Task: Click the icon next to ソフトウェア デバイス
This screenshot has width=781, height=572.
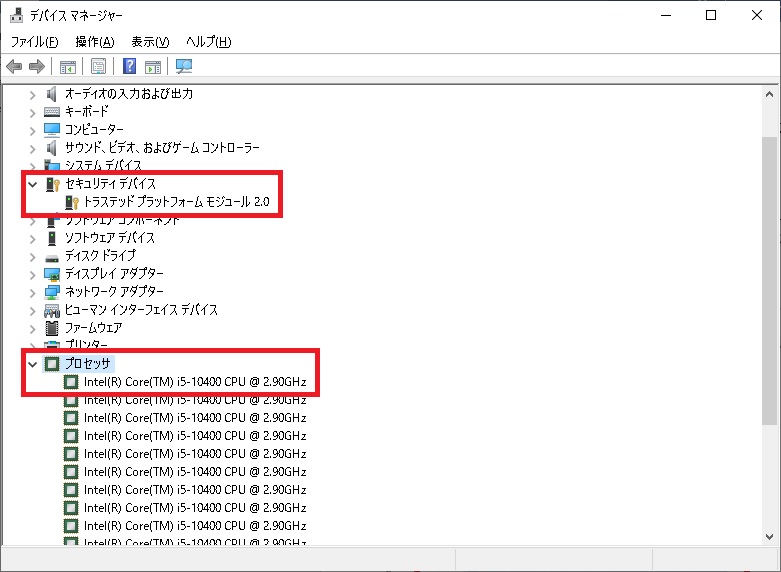Action: 52,238
